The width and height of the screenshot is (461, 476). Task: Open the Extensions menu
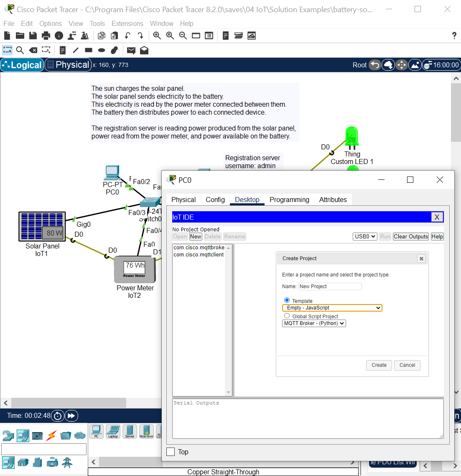127,23
